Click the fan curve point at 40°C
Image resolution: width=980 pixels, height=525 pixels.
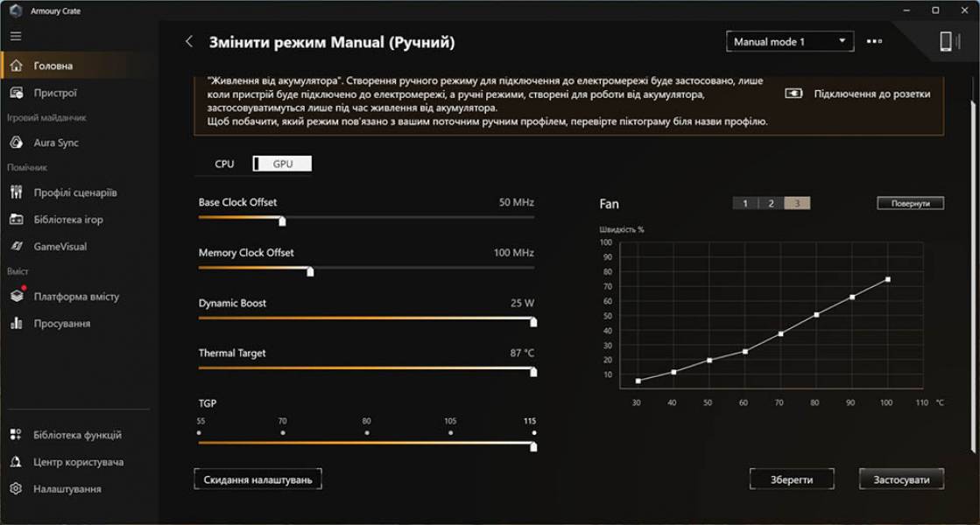click(x=673, y=372)
